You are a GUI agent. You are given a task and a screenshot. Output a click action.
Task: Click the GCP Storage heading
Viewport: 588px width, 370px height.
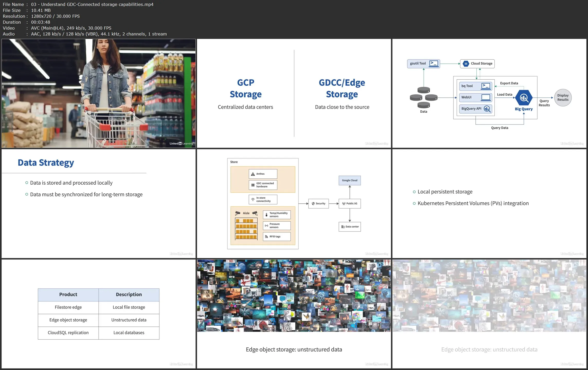[246, 88]
